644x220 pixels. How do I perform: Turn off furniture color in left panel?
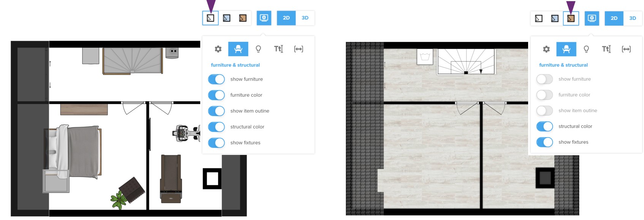(x=217, y=95)
